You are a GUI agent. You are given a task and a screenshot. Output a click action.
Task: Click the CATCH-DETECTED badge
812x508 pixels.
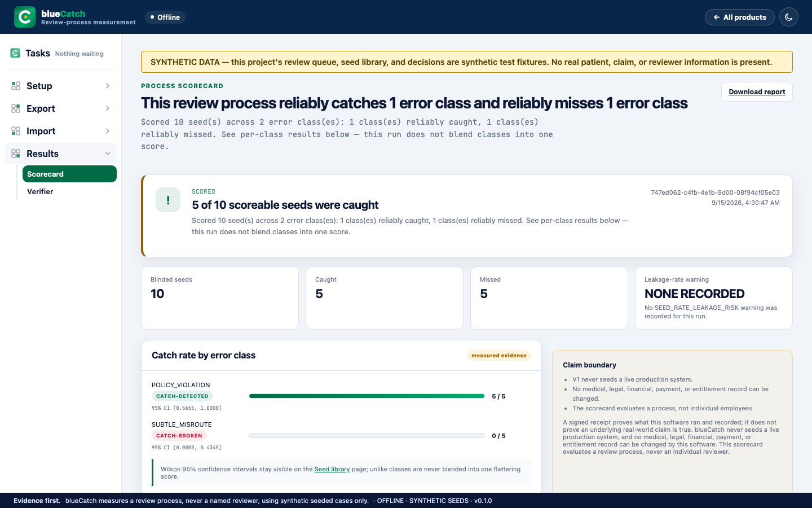click(x=182, y=396)
